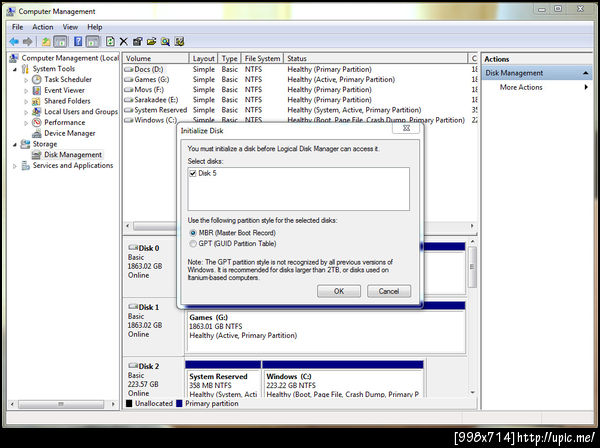Image resolution: width=600 pixels, height=448 pixels.
Task: Collapse the System Tools tree node
Action: [x=15, y=69]
